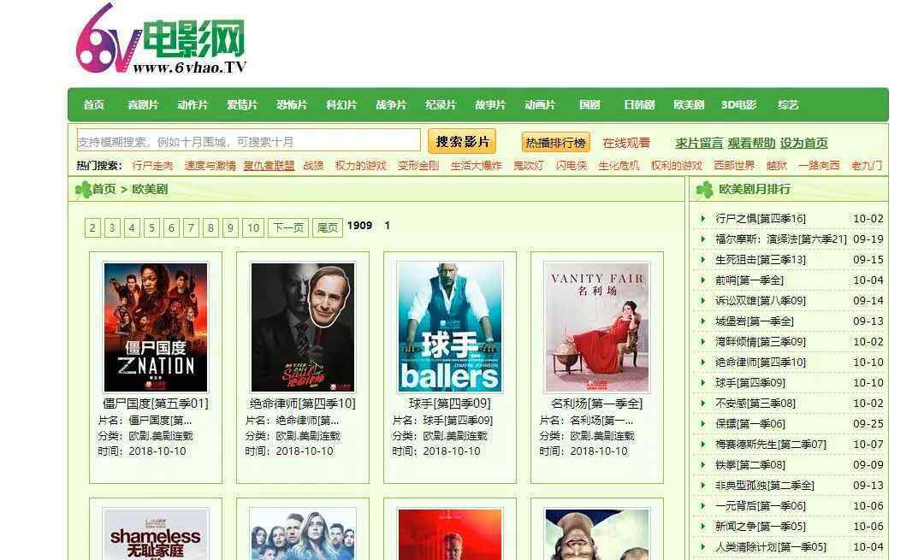
Task: Open the 3D电影 navigation tab
Action: tap(738, 105)
